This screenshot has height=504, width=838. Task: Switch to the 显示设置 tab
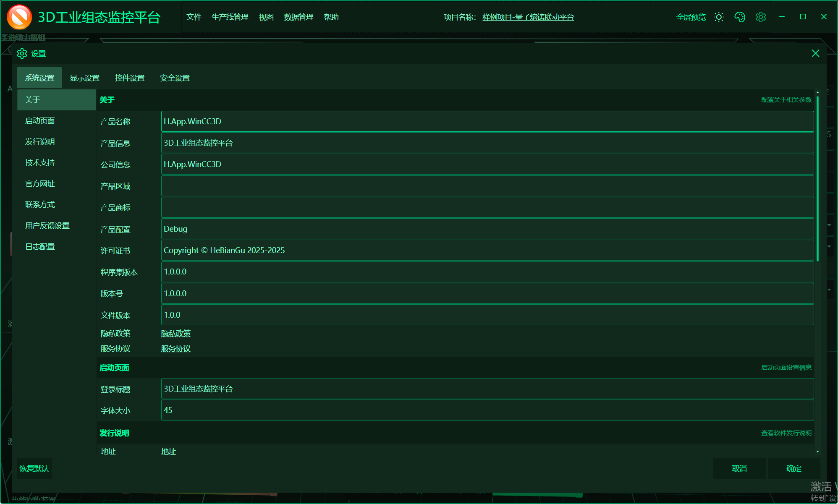pos(84,78)
